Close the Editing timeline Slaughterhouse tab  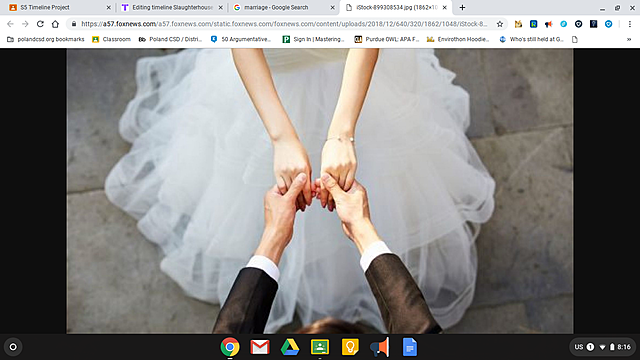coord(220,7)
